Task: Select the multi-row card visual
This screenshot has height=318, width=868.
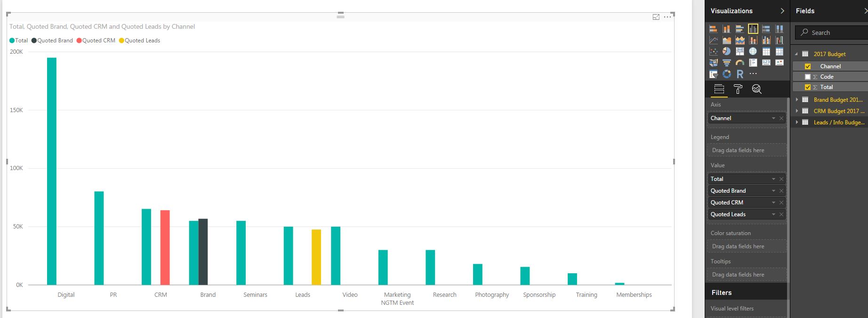Action: click(x=753, y=63)
